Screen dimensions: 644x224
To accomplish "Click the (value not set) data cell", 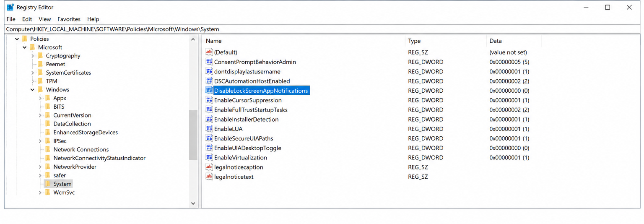I will pyautogui.click(x=508, y=52).
